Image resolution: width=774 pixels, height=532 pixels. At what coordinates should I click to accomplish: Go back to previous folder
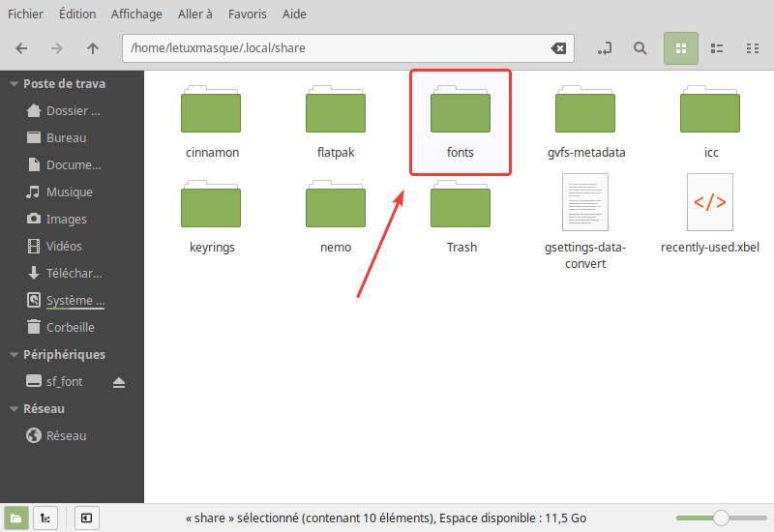pos(21,48)
